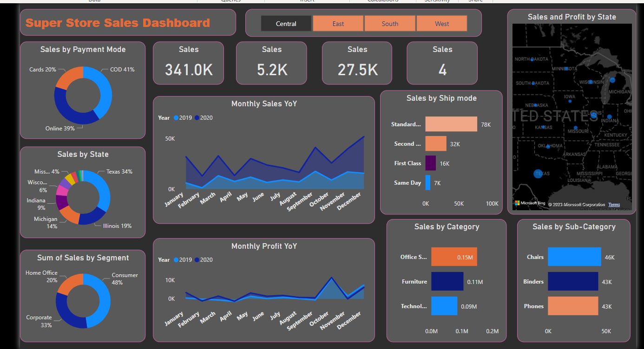Screen dimensions: 644x349
Task: Click 2020 legend marker in Monthly Profit YoY
Action: pyautogui.click(x=197, y=260)
